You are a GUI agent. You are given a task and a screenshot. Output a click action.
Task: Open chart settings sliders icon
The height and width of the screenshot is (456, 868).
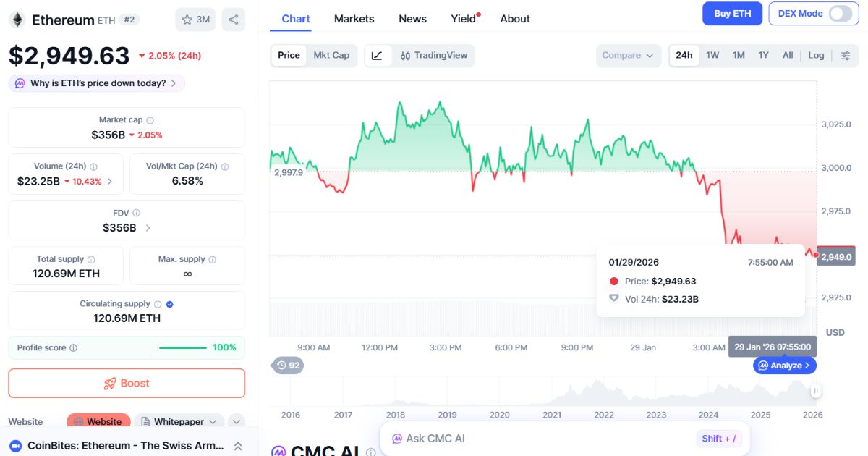[846, 56]
